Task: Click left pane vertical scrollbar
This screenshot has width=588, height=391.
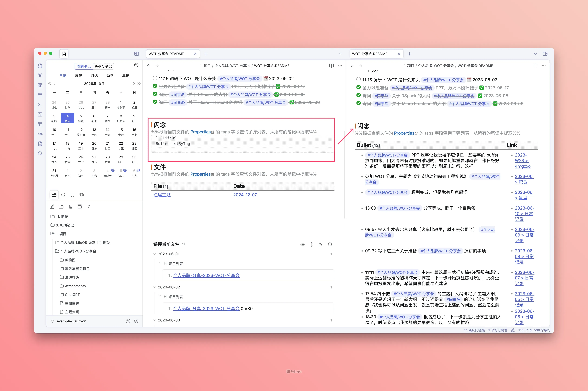Action: point(344,175)
